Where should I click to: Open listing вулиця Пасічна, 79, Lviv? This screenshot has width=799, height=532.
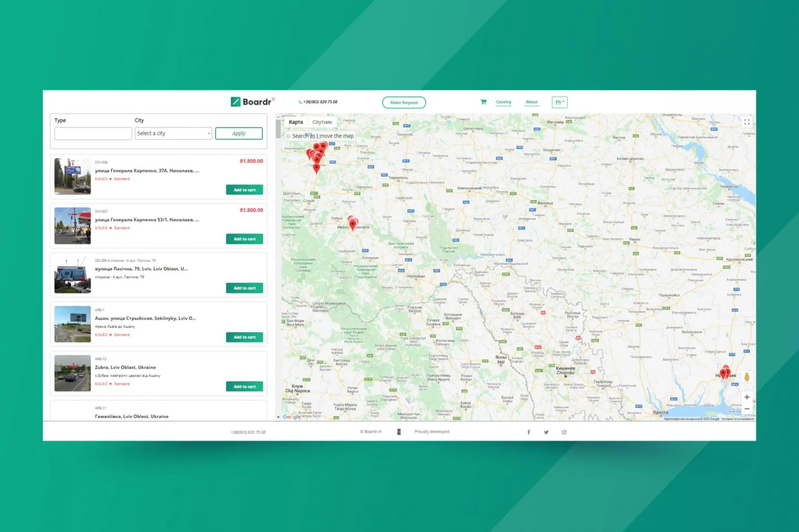tap(141, 269)
